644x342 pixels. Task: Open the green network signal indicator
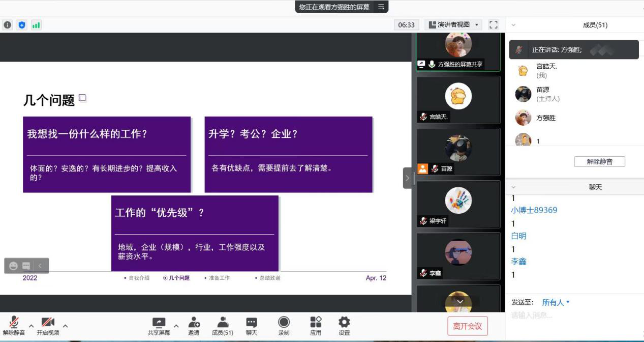(36, 25)
